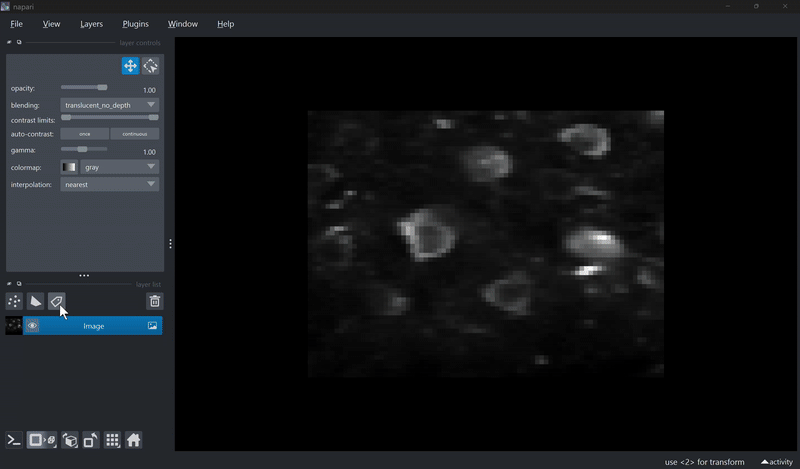
Task: Hide the Image layer using eye icon
Action: point(32,326)
